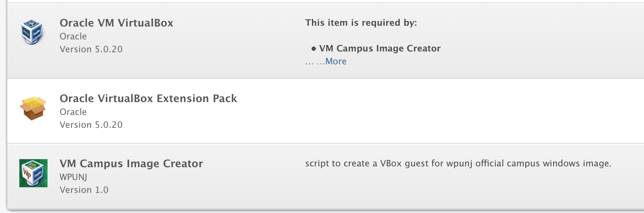Screen dimensions: 644x213
Task: Open the Oracle VirtualBox Extension Pack title
Action: coord(148,98)
